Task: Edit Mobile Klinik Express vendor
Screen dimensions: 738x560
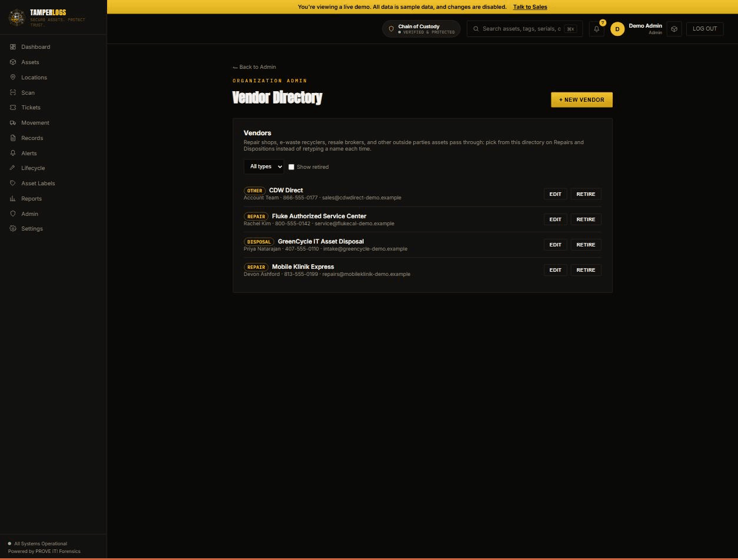Action: (555, 270)
